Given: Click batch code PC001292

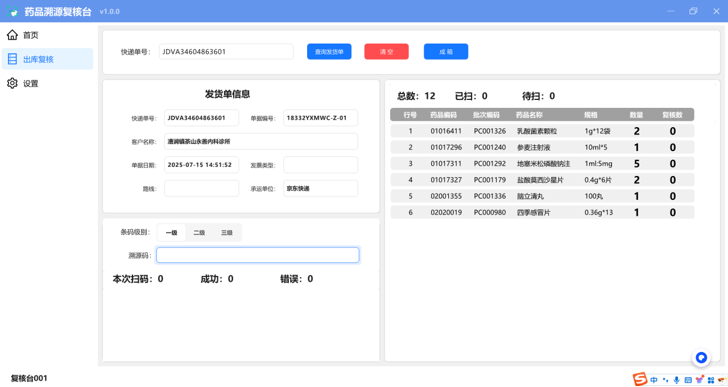Looking at the screenshot, I should pos(490,164).
